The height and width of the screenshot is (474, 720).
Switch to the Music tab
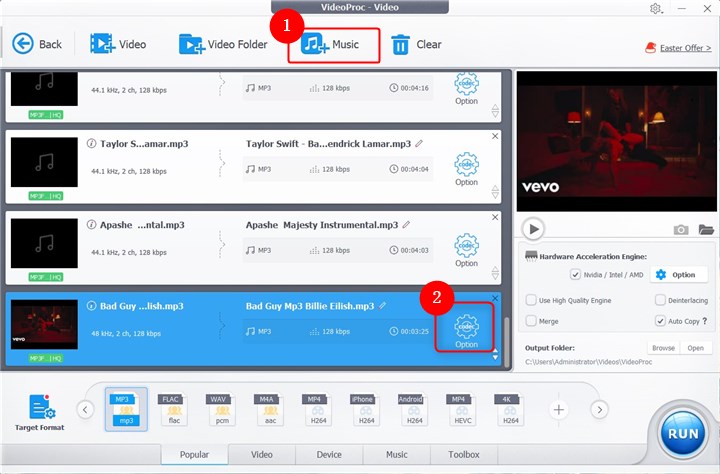tap(397, 454)
